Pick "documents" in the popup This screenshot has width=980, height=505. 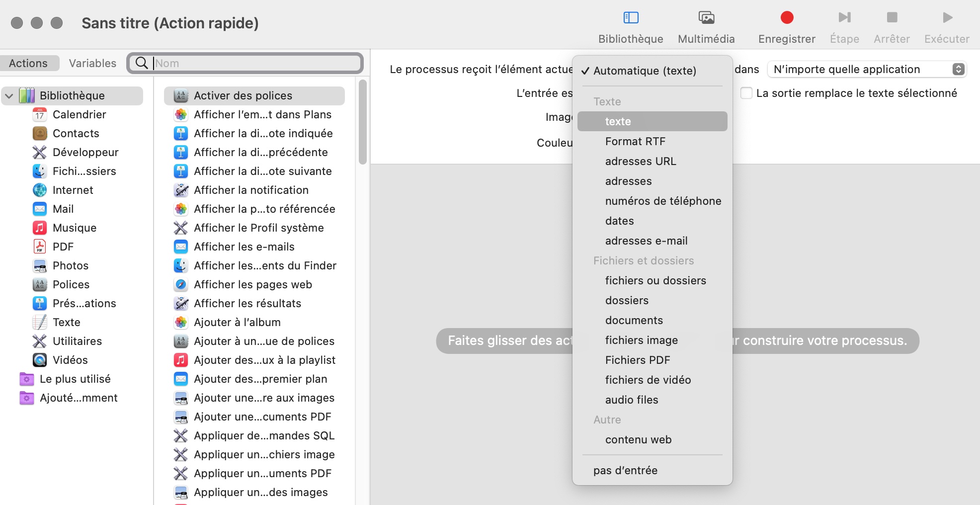click(x=652, y=320)
